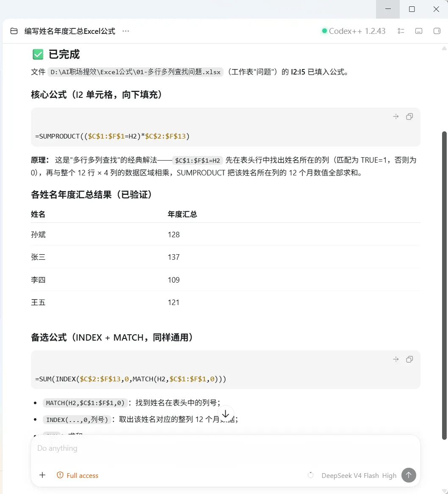This screenshot has width=448, height=494.
Task: Open the task list icon in the header
Action: click(x=401, y=31)
